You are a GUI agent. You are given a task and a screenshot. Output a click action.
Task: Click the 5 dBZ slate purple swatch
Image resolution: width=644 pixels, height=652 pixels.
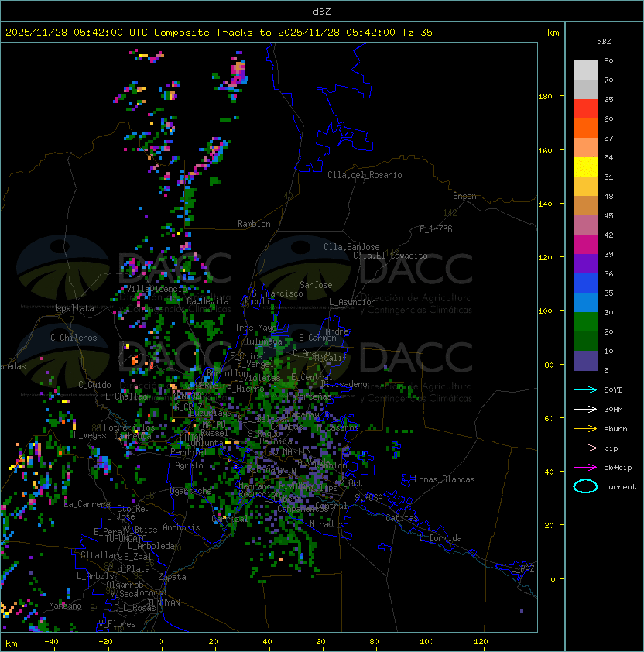(585, 361)
